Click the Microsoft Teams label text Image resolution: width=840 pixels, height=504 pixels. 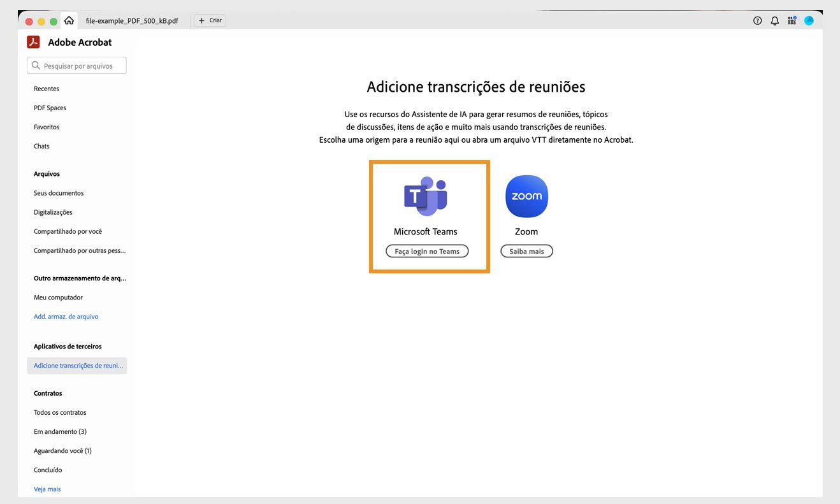click(x=426, y=231)
